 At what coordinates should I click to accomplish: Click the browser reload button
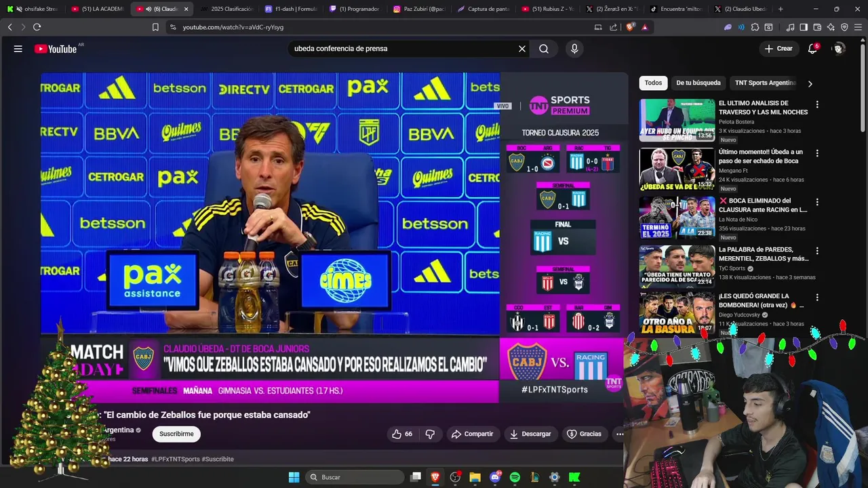(37, 27)
